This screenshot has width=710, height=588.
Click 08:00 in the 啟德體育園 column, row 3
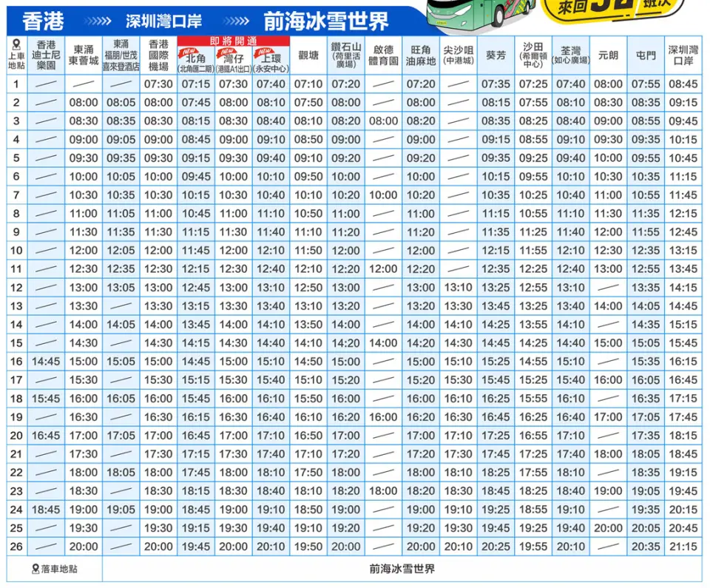pos(384,121)
